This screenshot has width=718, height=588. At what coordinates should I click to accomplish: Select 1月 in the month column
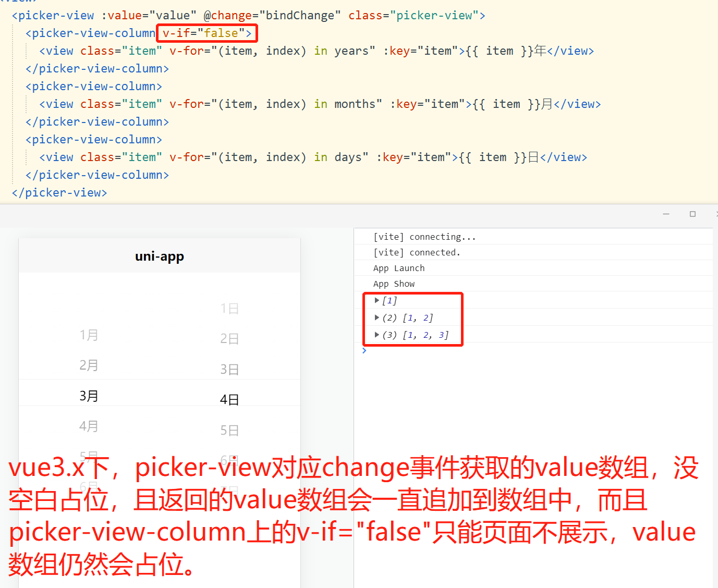[89, 335]
